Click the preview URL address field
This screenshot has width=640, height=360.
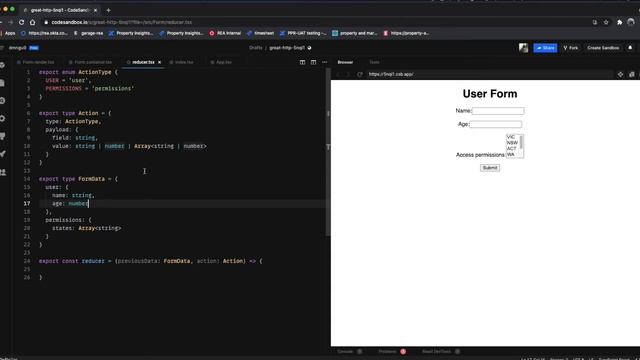(489, 74)
